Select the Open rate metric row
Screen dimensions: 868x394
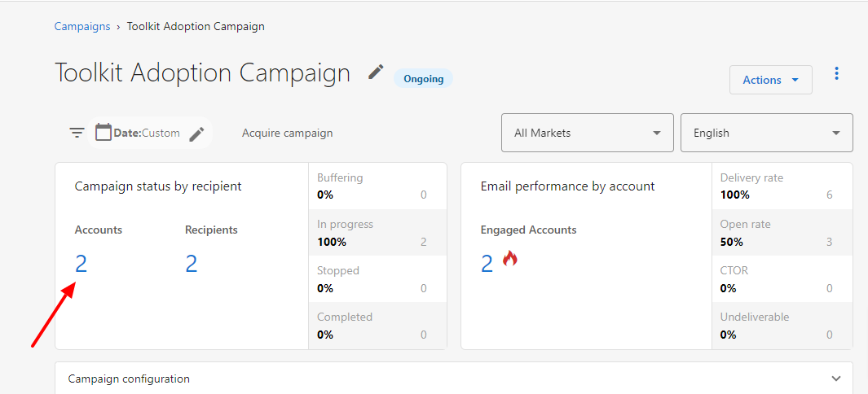click(x=782, y=233)
